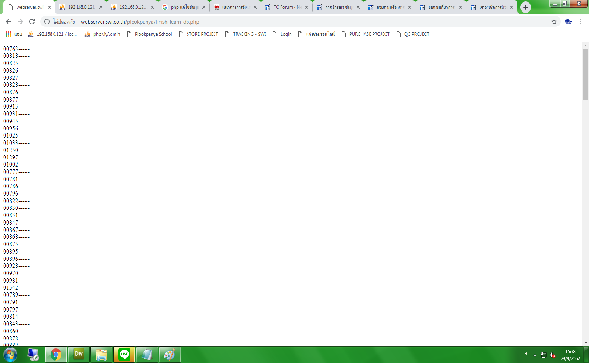This screenshot has width=590, height=364.
Task: Open the TRACKING - SWI bookmark
Action: [x=245, y=34]
